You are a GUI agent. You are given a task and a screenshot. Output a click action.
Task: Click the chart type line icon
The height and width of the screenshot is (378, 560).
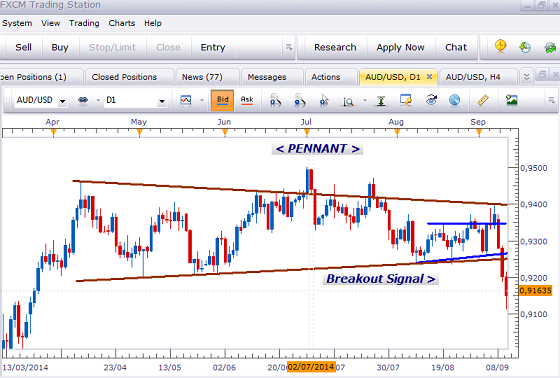pyautogui.click(x=186, y=101)
